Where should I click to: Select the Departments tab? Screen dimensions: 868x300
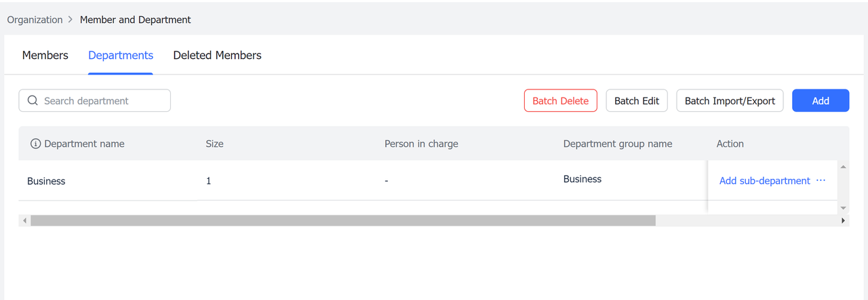tap(121, 56)
